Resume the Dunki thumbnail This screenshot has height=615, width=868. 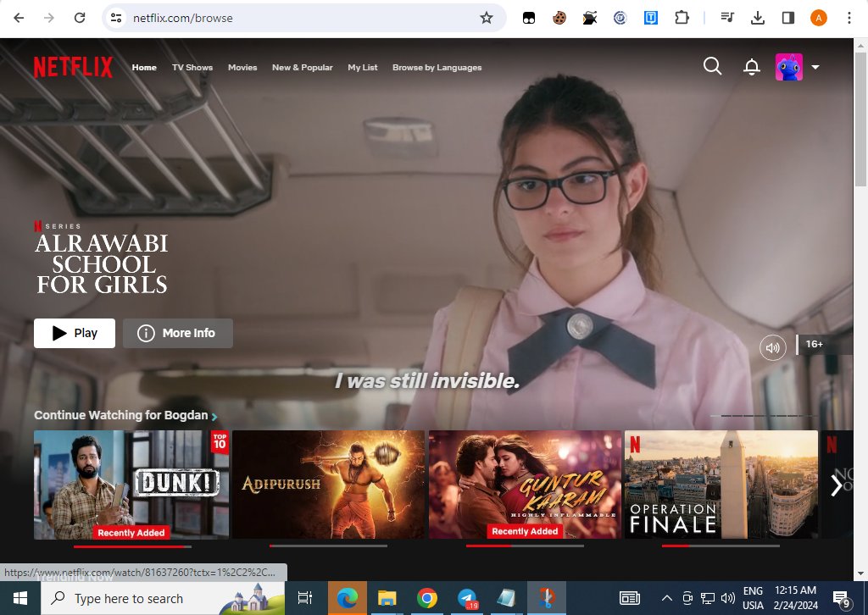click(x=131, y=485)
